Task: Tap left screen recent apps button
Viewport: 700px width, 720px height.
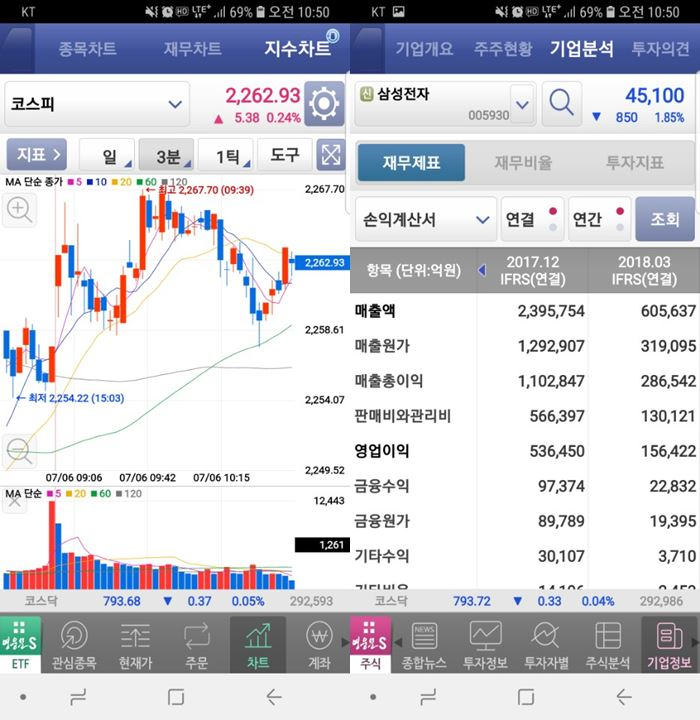Action: 78,697
